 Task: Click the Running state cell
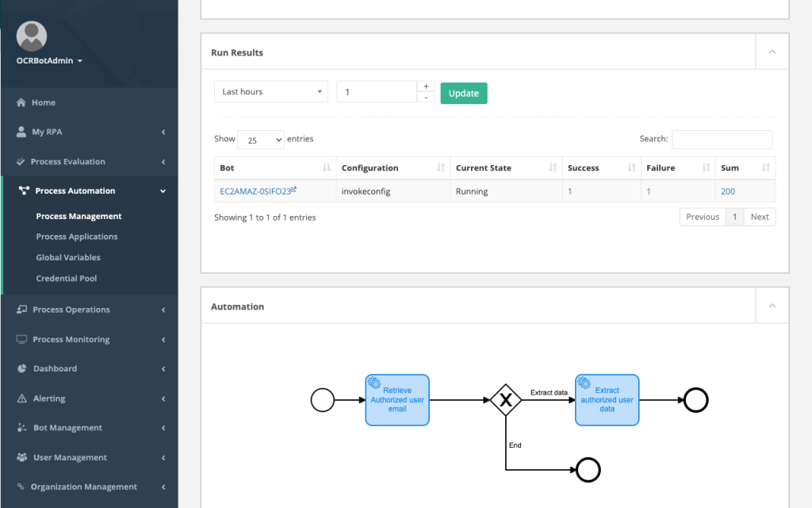(x=506, y=191)
